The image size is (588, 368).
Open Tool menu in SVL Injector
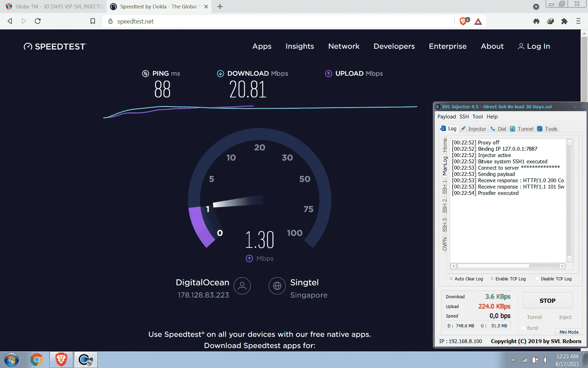(477, 117)
